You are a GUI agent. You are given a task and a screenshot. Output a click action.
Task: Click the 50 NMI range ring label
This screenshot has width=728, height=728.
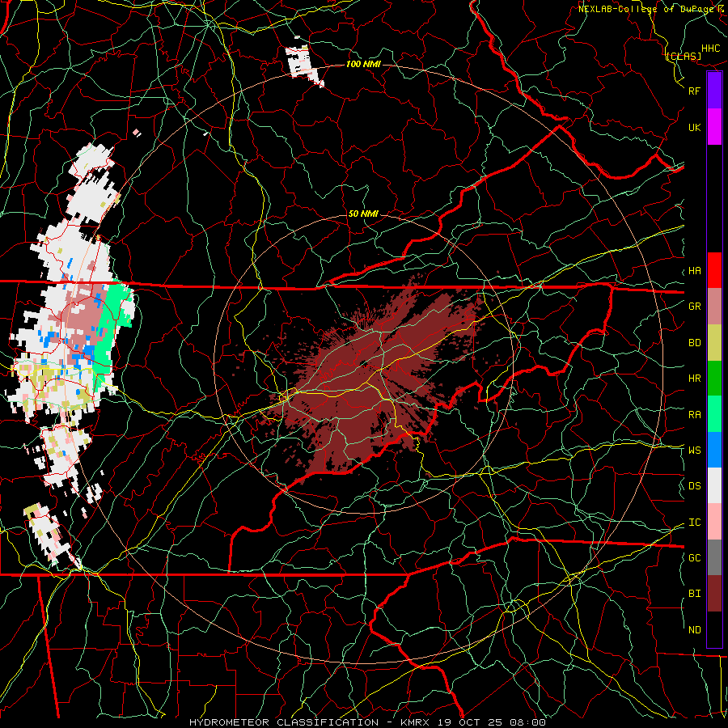[x=363, y=214]
